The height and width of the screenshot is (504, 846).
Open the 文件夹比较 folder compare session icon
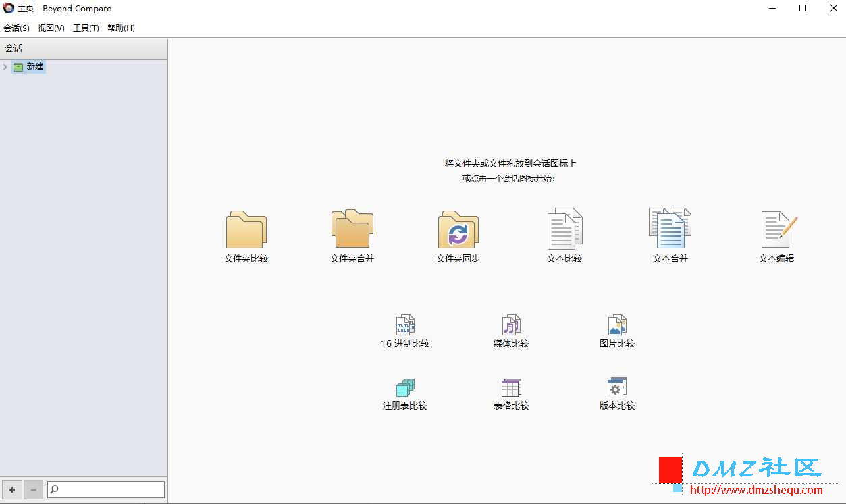coord(246,229)
